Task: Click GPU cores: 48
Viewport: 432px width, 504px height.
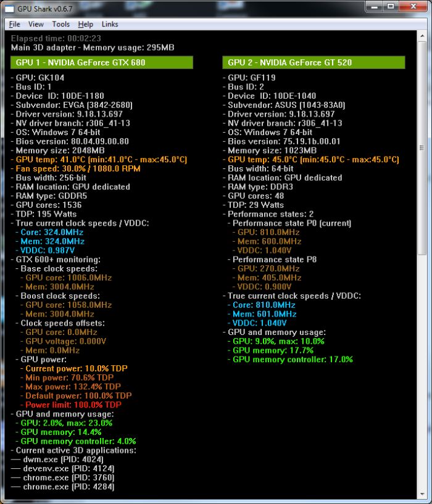Action: click(254, 196)
